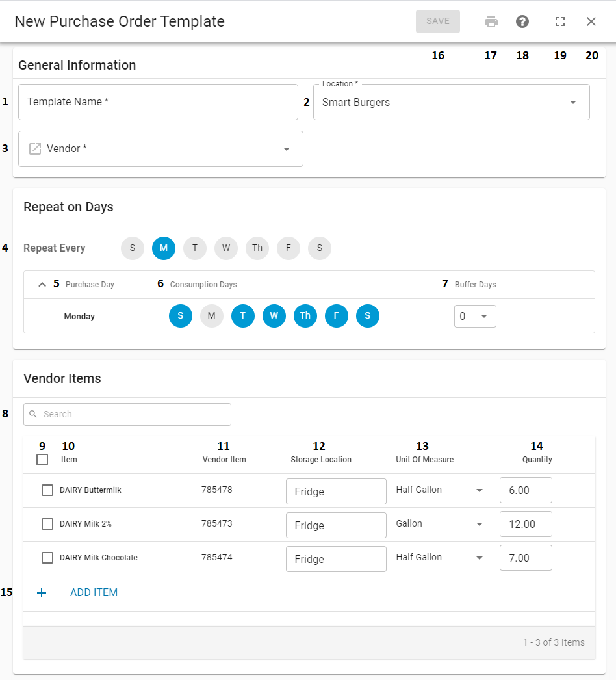616x680 pixels.
Task: Open the Buffer Days dropdown
Action: pyautogui.click(x=475, y=316)
